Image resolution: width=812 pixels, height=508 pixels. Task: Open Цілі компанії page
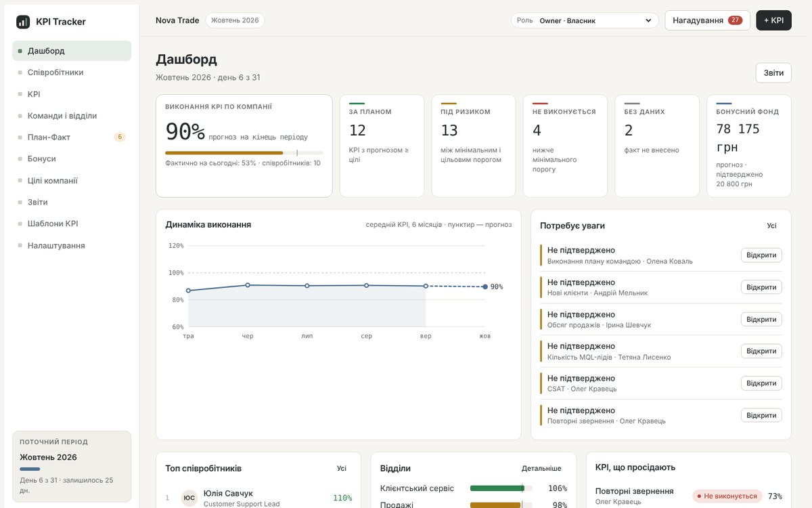(72, 181)
